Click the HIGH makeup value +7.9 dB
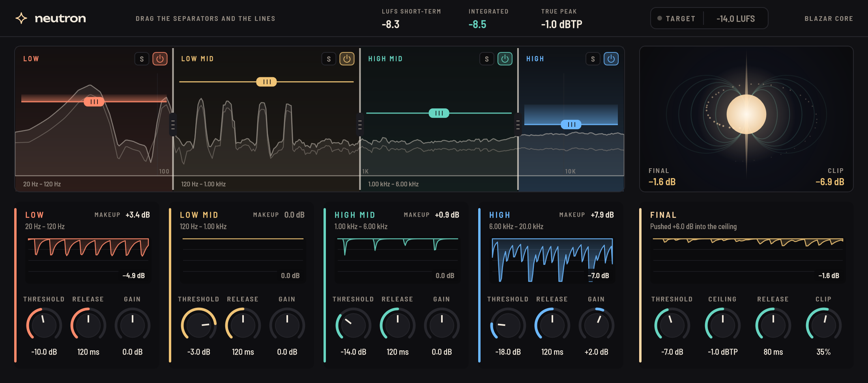This screenshot has width=868, height=383. click(602, 215)
